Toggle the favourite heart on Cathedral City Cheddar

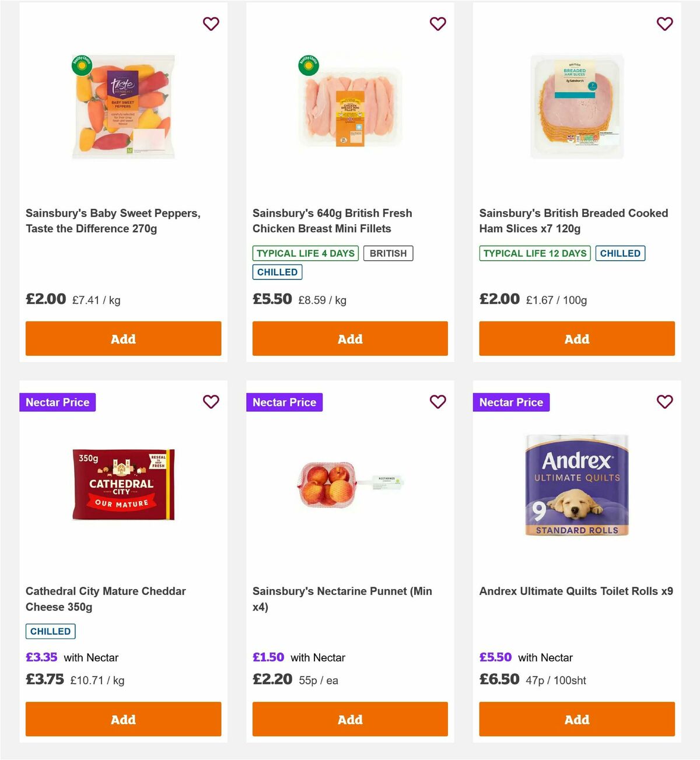point(211,402)
